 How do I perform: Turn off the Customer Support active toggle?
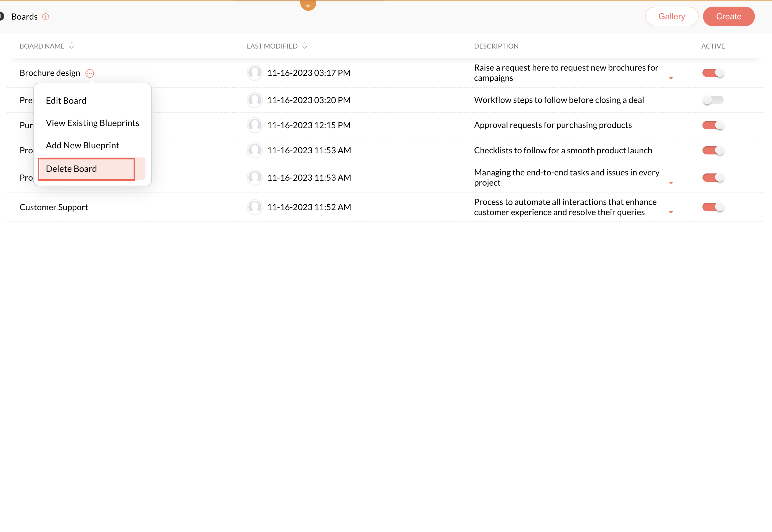point(713,207)
